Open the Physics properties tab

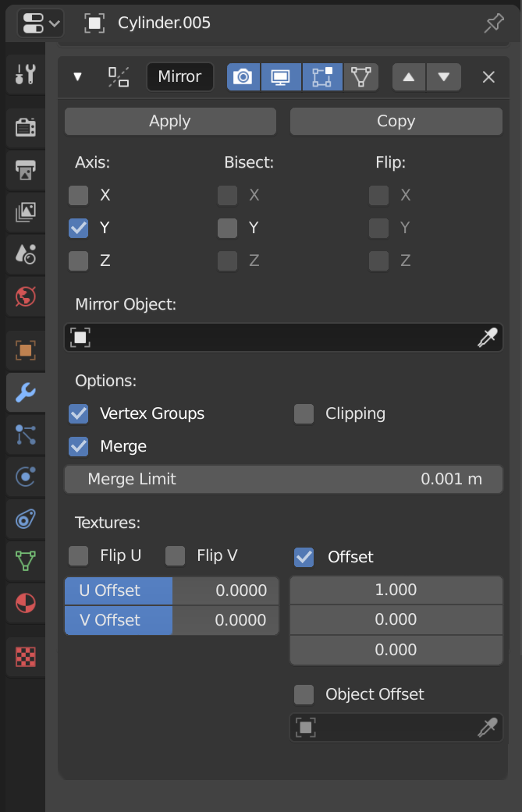[x=26, y=477]
